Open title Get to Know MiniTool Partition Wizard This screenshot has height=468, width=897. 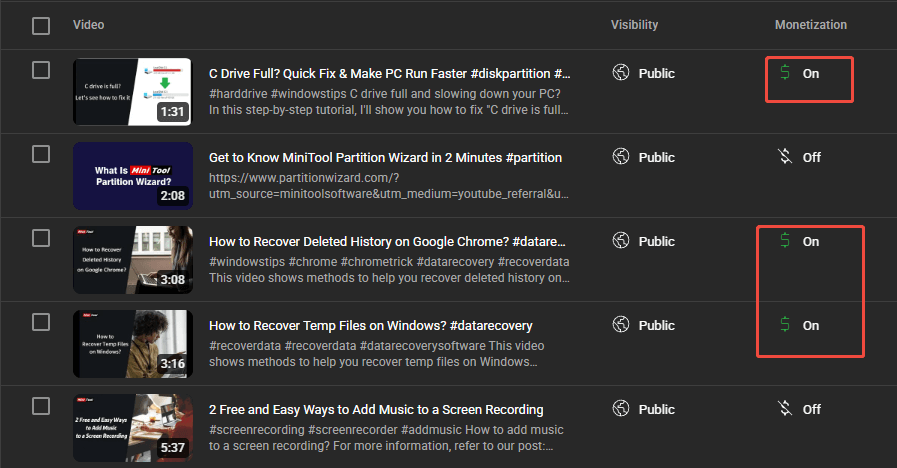click(x=385, y=158)
